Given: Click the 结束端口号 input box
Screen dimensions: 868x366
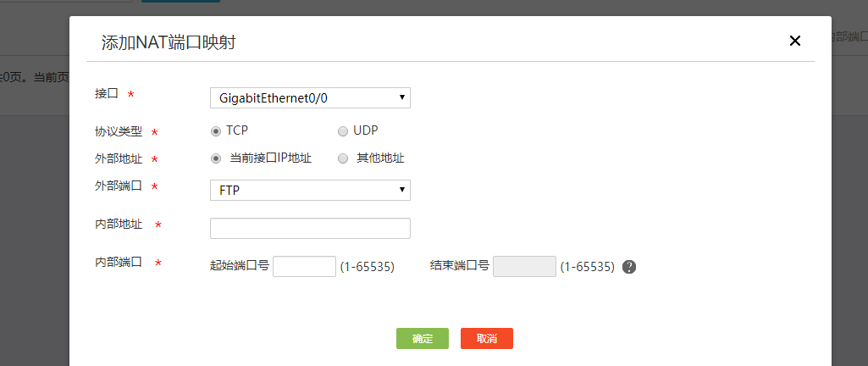Looking at the screenshot, I should pyautogui.click(x=524, y=266).
